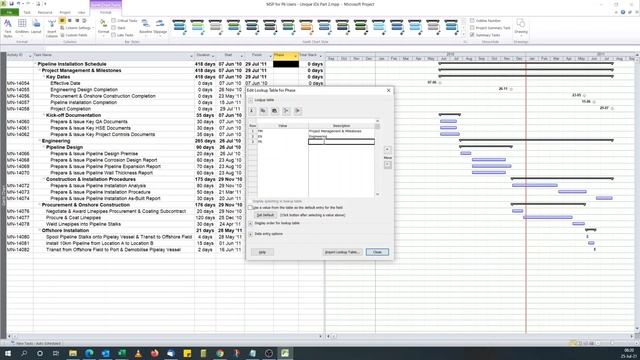Click the Insert Row icon in lookup dialog

[286, 111]
